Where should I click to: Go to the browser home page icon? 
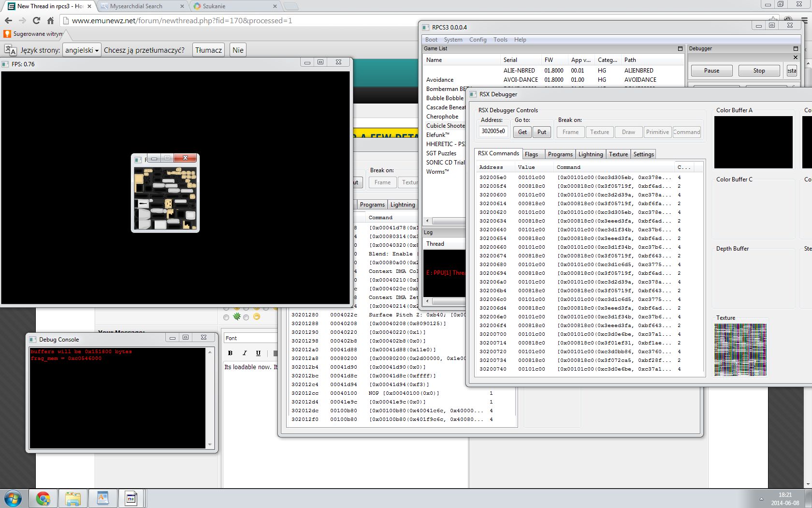coord(50,21)
